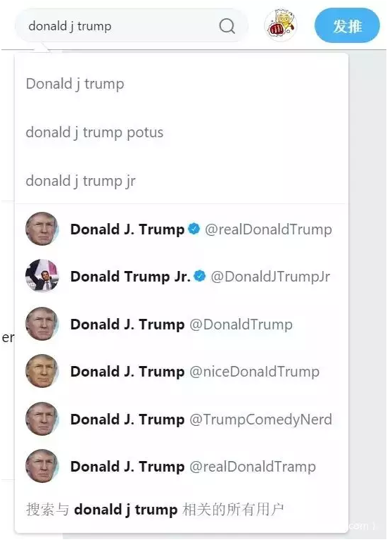392x542 pixels.
Task: Focus the search box containing donald j trump
Action: point(132,26)
